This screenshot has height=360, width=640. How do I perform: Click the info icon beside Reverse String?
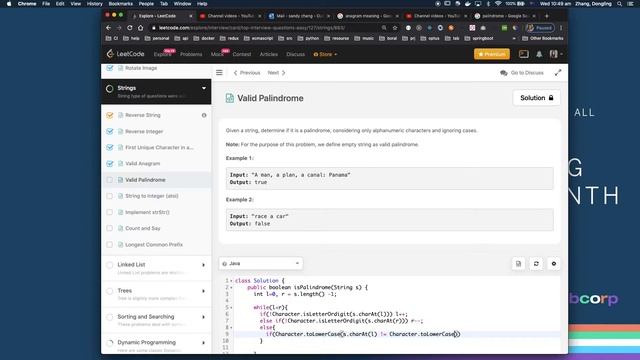[x=204, y=115]
